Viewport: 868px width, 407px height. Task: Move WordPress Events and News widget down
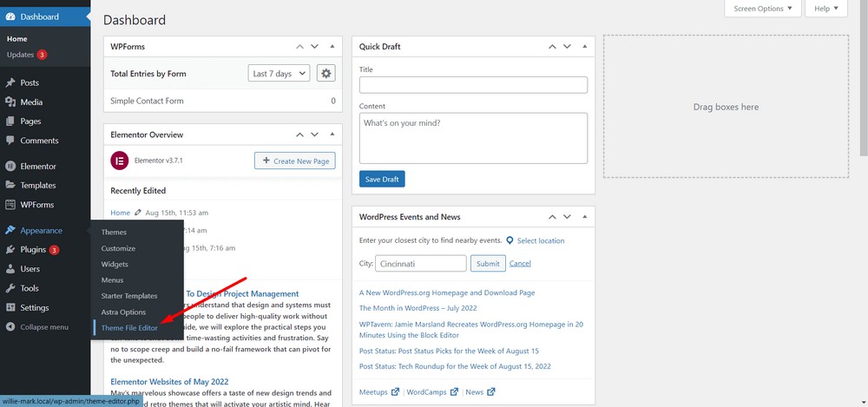coord(567,217)
